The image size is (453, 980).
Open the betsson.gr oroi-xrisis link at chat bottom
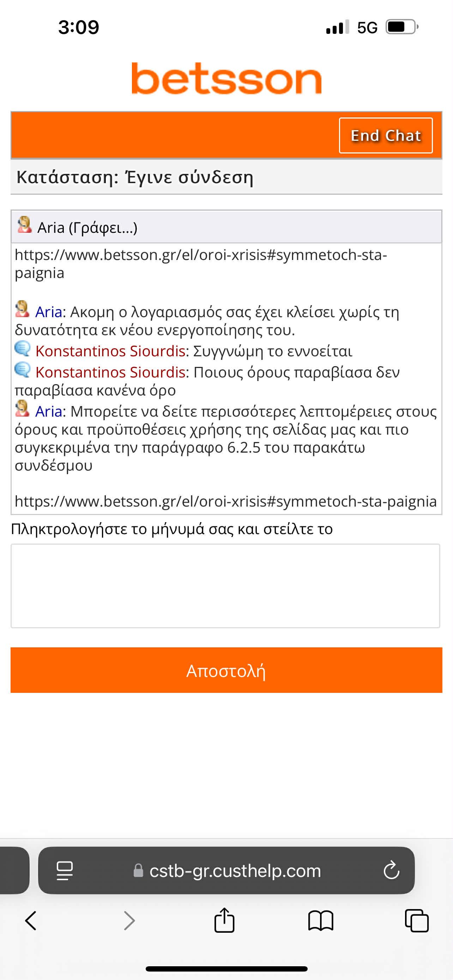click(x=225, y=501)
